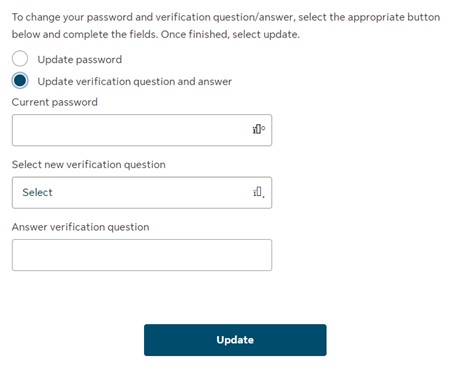Image resolution: width=456 pixels, height=368 pixels.
Task: Click the 'Current password' field label
Action: pos(55,102)
